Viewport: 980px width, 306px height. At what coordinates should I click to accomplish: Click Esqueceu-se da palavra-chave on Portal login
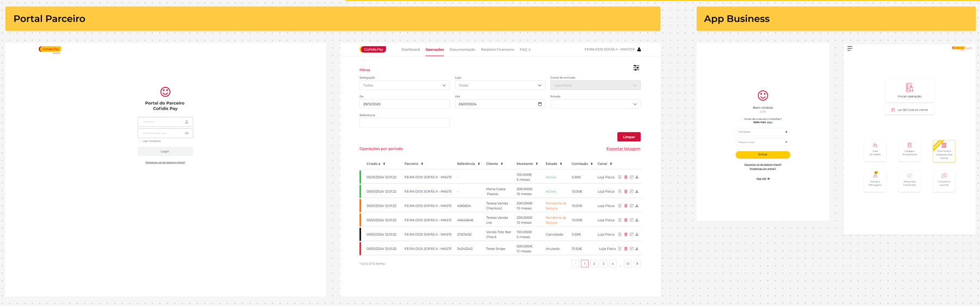pos(166,162)
